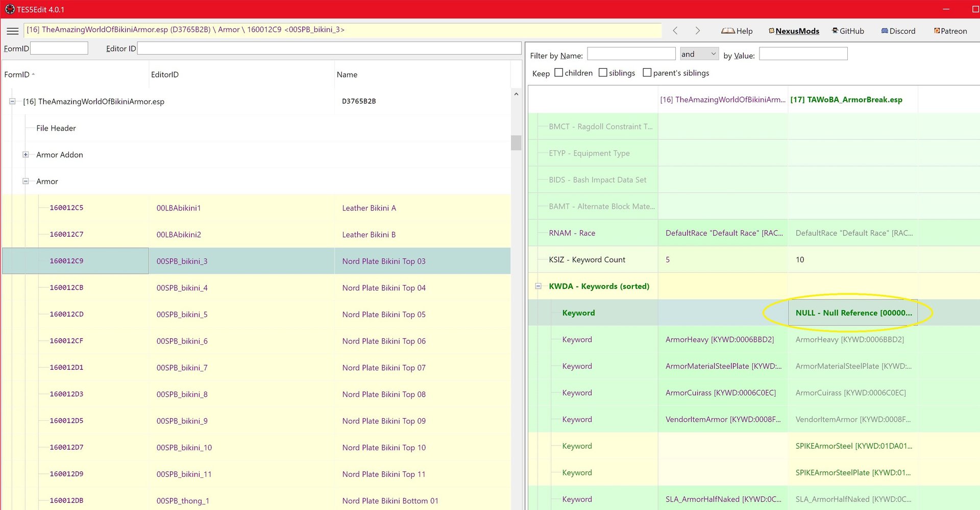980x510 pixels.
Task: Focus the FormID search field
Action: pos(59,48)
